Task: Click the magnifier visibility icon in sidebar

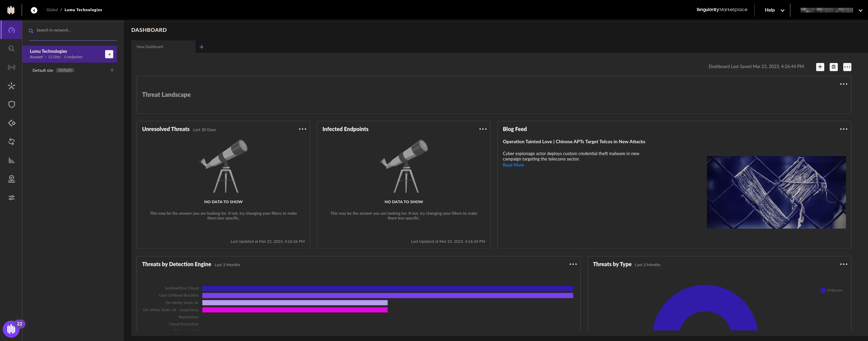Action: pyautogui.click(x=12, y=49)
